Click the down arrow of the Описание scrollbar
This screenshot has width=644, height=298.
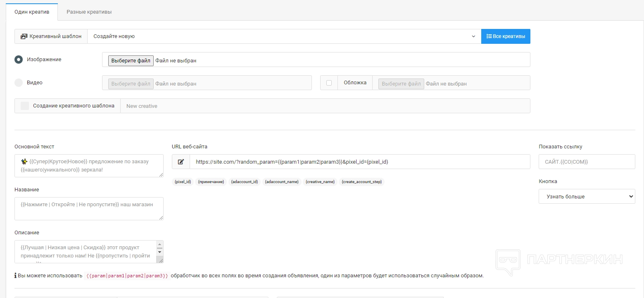click(160, 252)
